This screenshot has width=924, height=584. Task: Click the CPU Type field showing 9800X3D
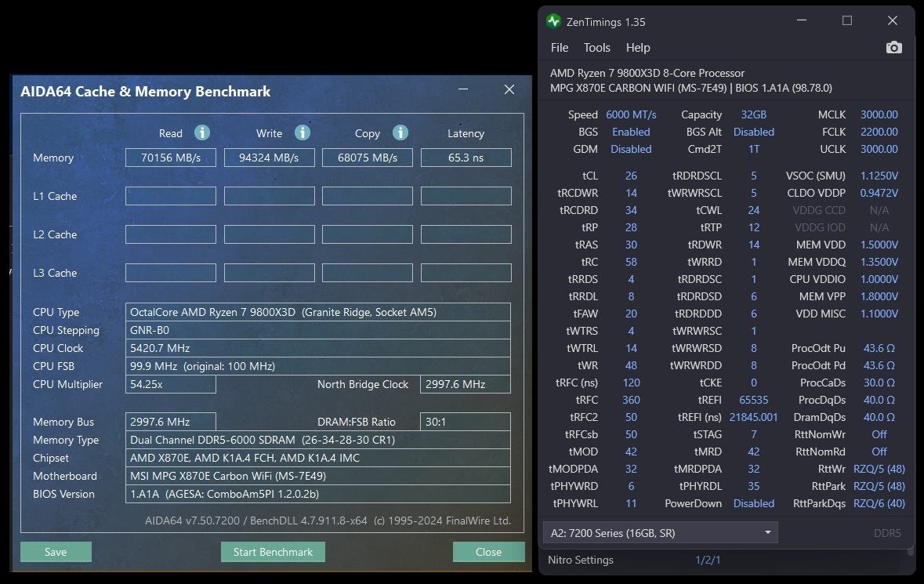pos(317,312)
